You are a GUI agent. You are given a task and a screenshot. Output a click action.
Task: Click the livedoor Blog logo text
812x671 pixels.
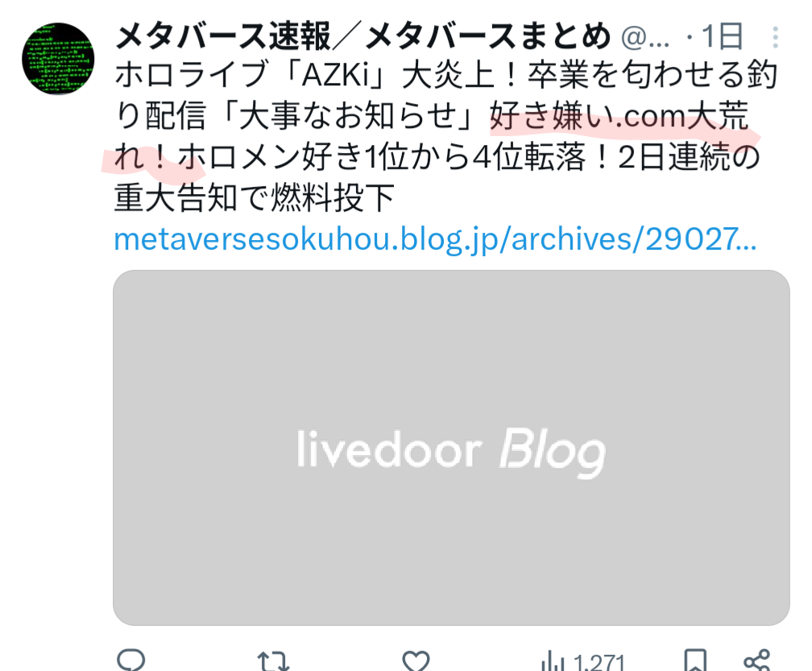pos(451,453)
